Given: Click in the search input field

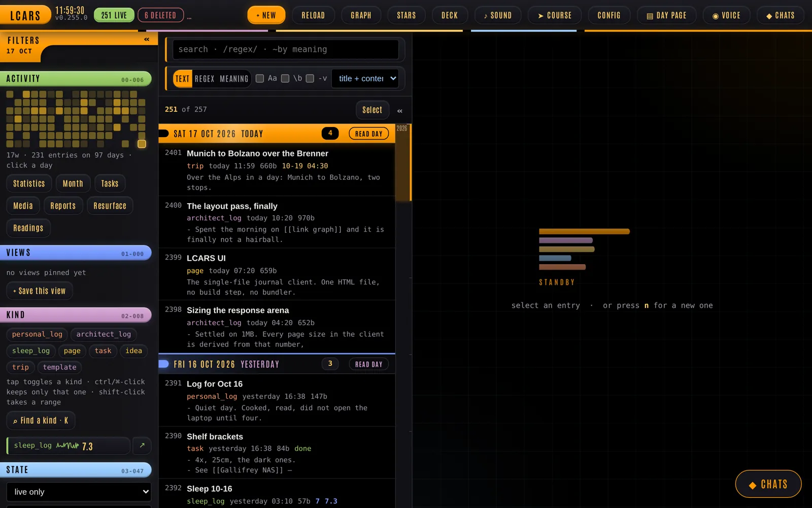Looking at the screenshot, I should 286,49.
